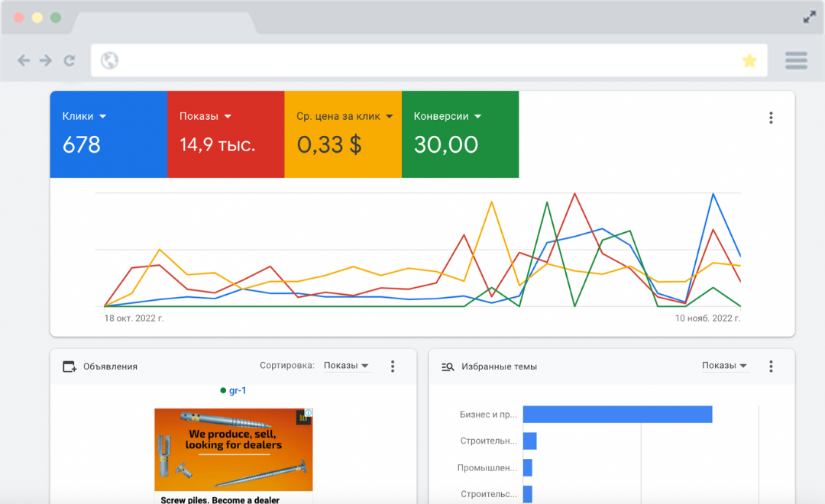Bookmark the page with the star icon

749,60
